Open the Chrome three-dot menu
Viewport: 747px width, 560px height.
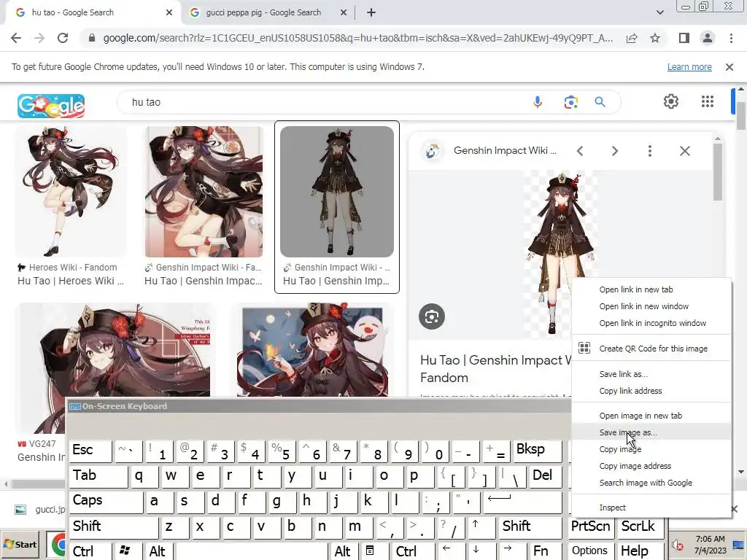(x=731, y=38)
